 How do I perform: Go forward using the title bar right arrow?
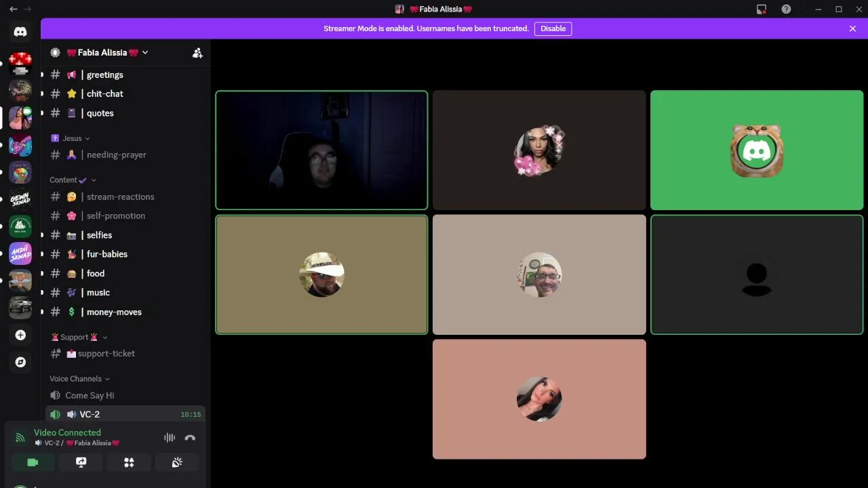27,9
